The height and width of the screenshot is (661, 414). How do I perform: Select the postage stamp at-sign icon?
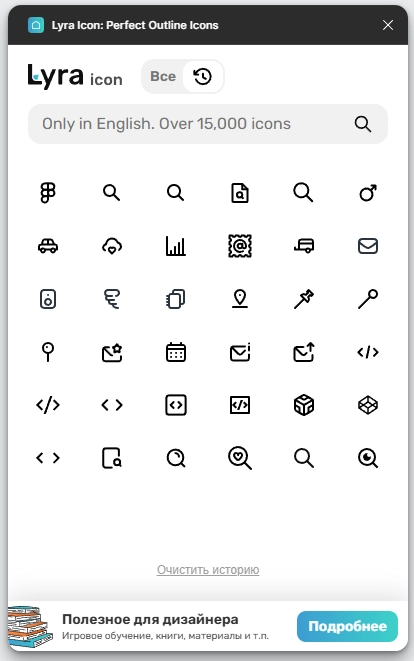pos(240,246)
